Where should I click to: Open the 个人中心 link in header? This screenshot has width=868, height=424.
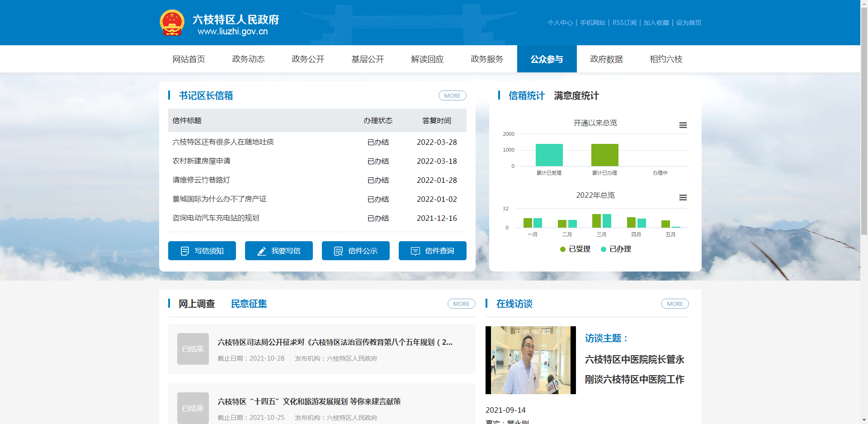[x=560, y=23]
